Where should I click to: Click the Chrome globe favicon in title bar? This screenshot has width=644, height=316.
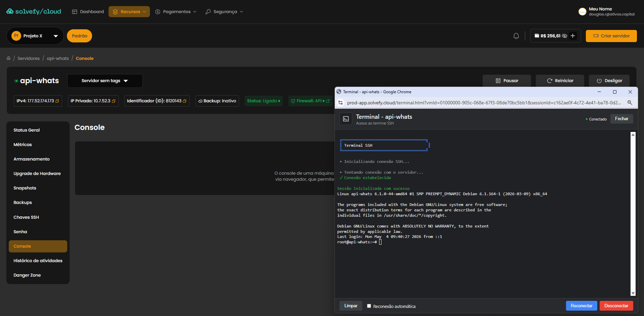click(x=339, y=92)
